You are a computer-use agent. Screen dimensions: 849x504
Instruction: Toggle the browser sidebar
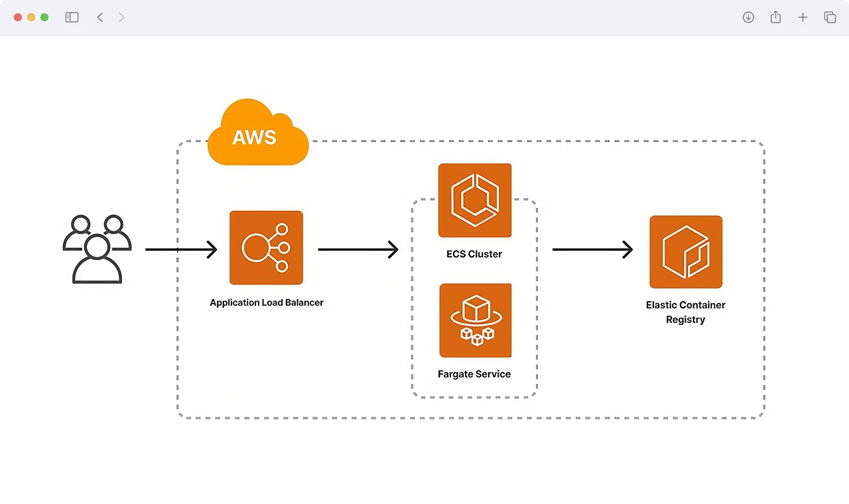click(72, 17)
